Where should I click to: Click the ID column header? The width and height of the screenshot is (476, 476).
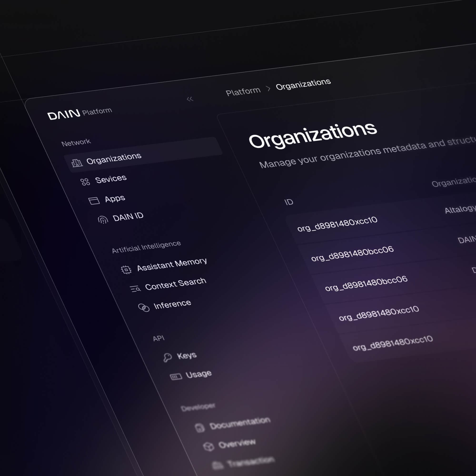tap(289, 202)
